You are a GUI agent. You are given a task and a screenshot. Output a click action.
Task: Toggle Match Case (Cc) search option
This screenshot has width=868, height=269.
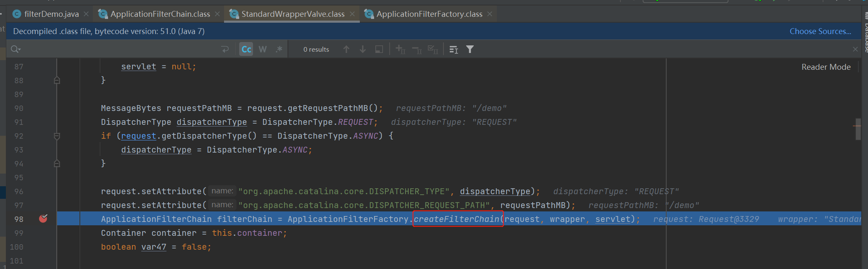(x=246, y=50)
